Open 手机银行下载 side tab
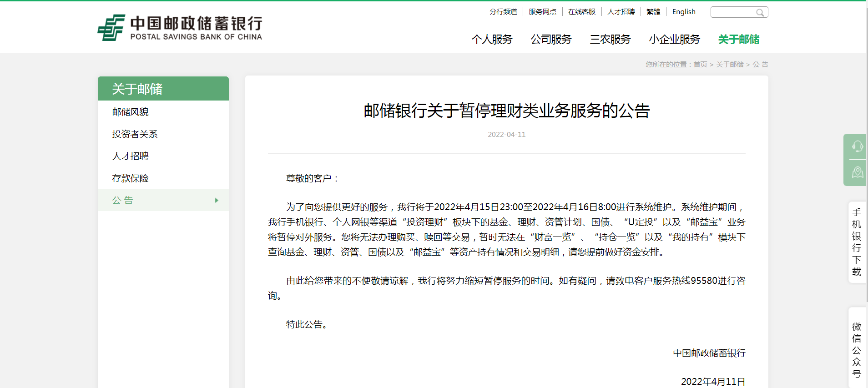The image size is (868, 388). [857, 242]
